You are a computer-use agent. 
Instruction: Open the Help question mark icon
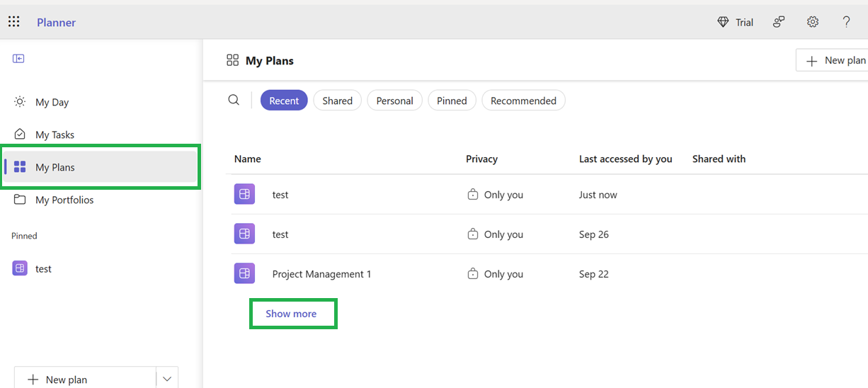click(846, 22)
